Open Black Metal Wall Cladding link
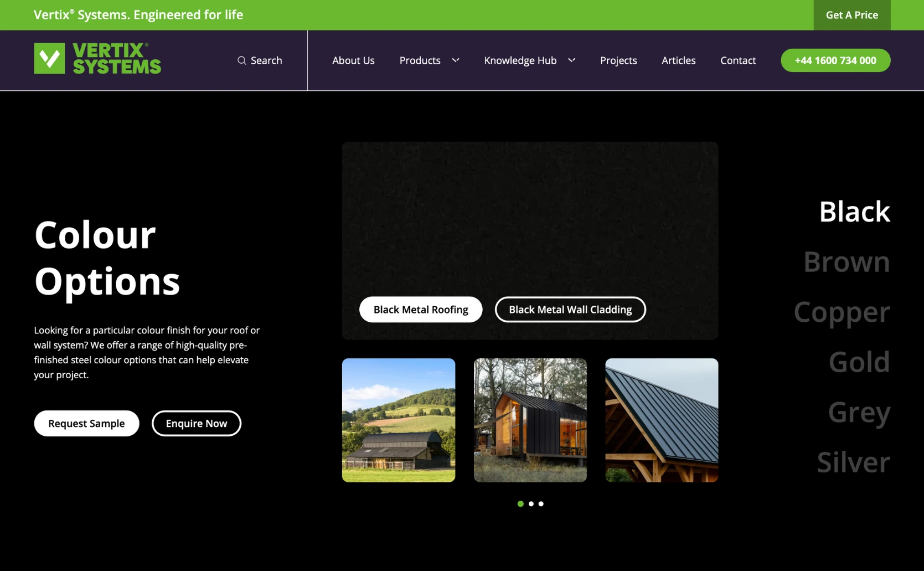The image size is (924, 571). 570,310
